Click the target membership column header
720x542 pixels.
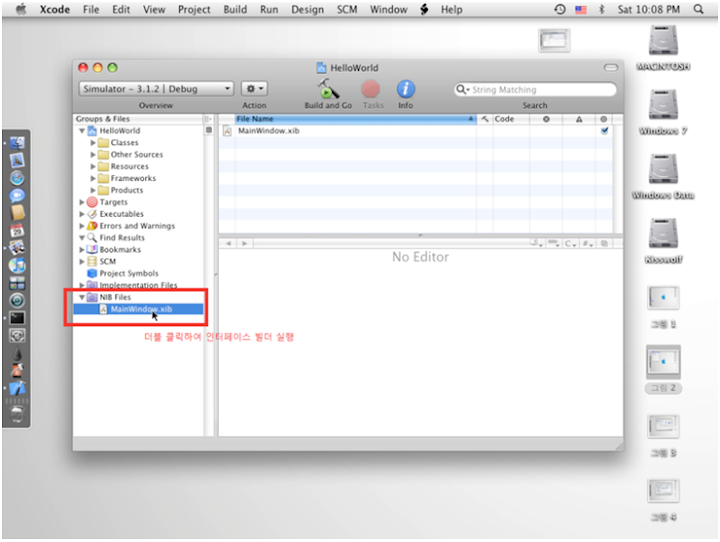point(603,119)
